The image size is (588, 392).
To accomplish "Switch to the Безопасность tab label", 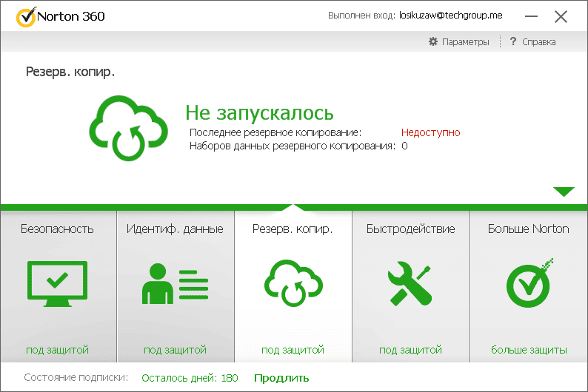I will 57,229.
